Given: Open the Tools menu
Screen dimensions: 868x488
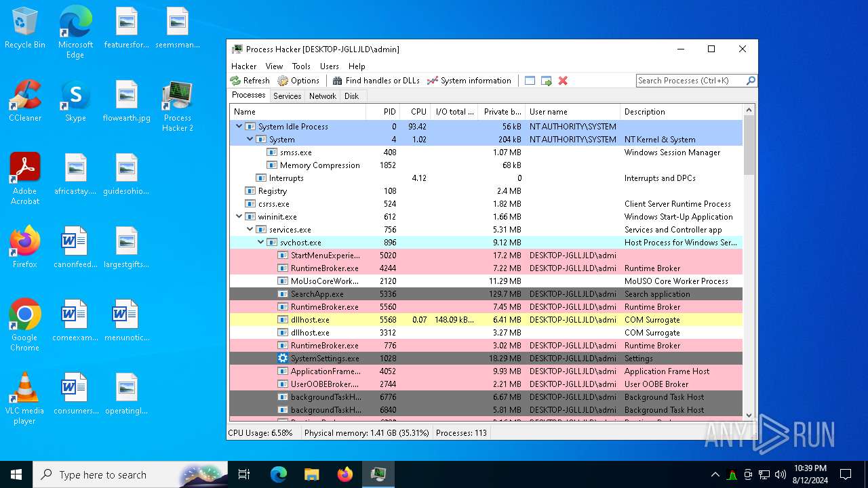Looking at the screenshot, I should pos(301,66).
